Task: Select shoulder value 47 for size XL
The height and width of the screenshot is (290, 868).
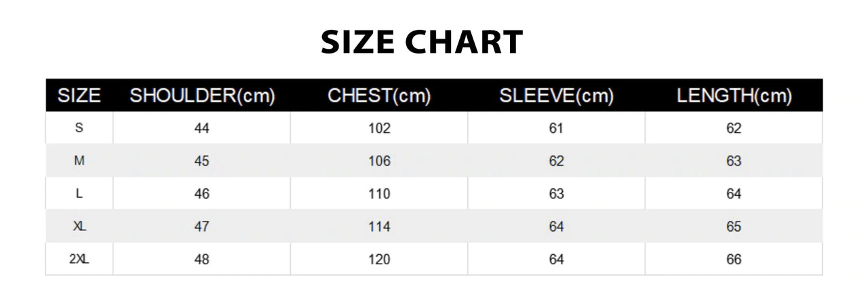Action: [x=202, y=226]
